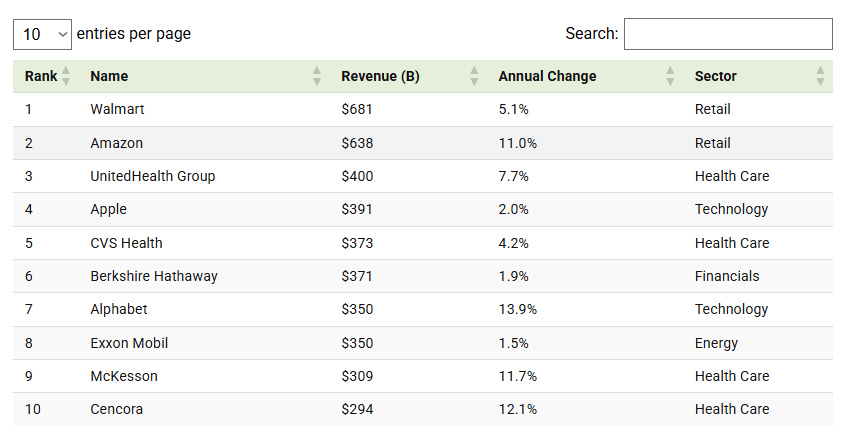Viewport: 845px width, 440px height.
Task: Click the Rank header label
Action: coord(41,76)
